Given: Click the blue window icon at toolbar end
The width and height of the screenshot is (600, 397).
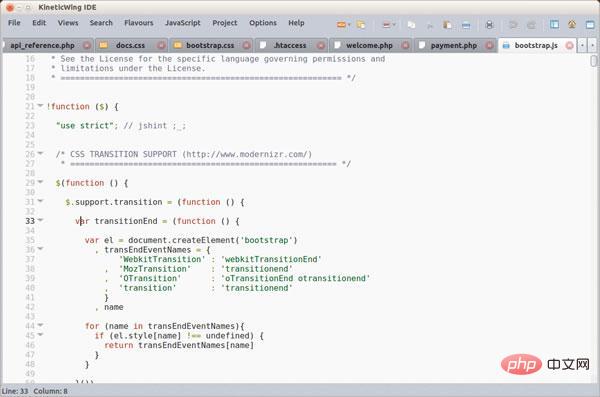Looking at the screenshot, I should click(590, 25).
